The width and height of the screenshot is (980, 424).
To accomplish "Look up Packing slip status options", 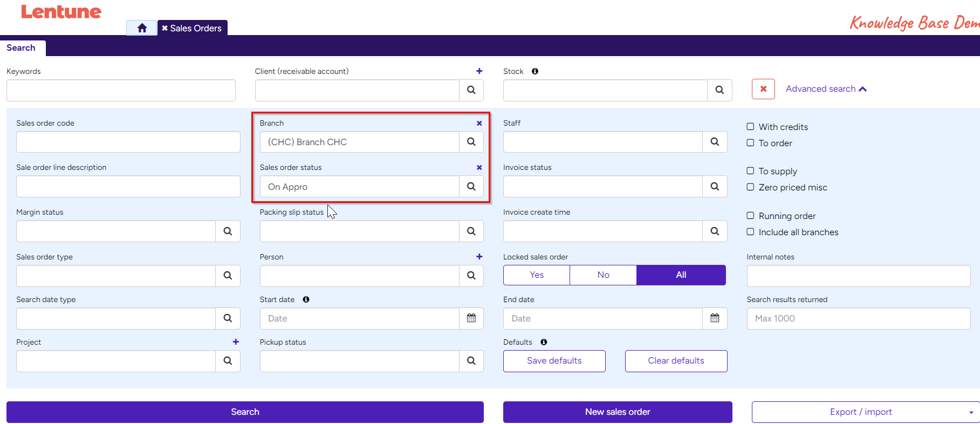I will click(471, 231).
